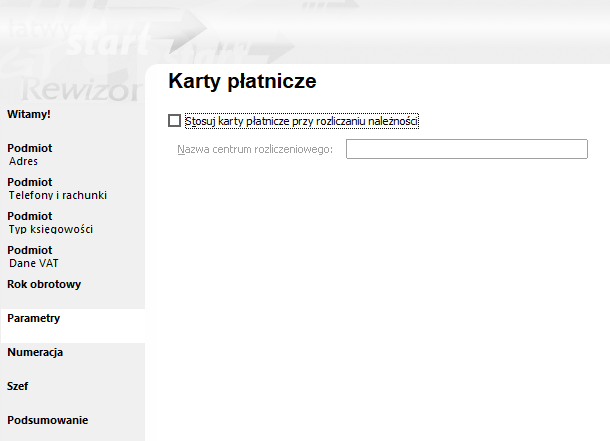Go to Podmiot Adres step
This screenshot has height=441, width=610.
(x=30, y=154)
